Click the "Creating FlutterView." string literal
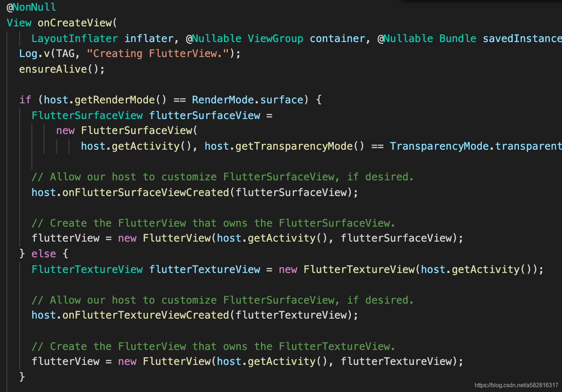 (x=158, y=53)
